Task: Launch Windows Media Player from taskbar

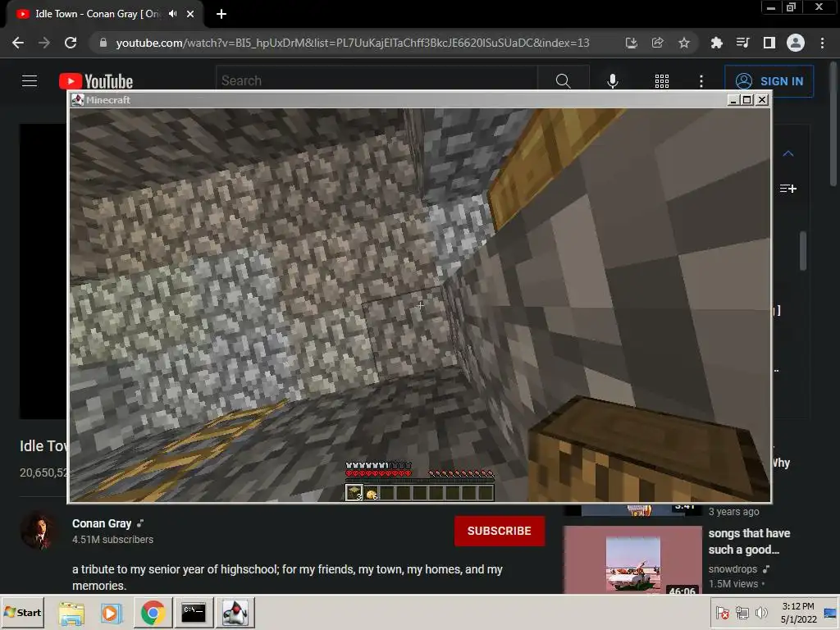Action: pos(112,613)
